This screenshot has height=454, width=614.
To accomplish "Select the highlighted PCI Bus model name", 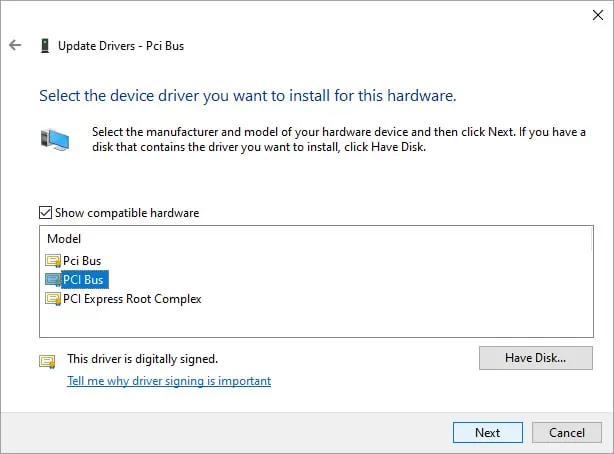I will coord(83,280).
